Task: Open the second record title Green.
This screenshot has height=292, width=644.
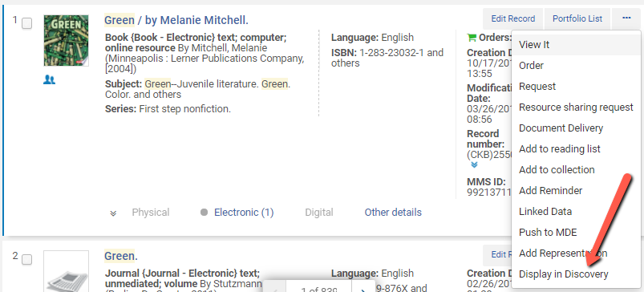Action: tap(121, 256)
